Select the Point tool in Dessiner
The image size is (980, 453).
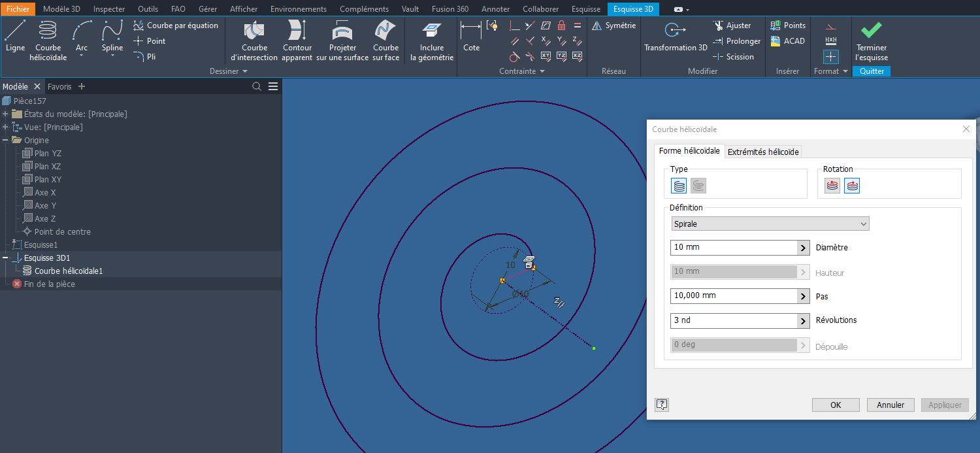150,41
